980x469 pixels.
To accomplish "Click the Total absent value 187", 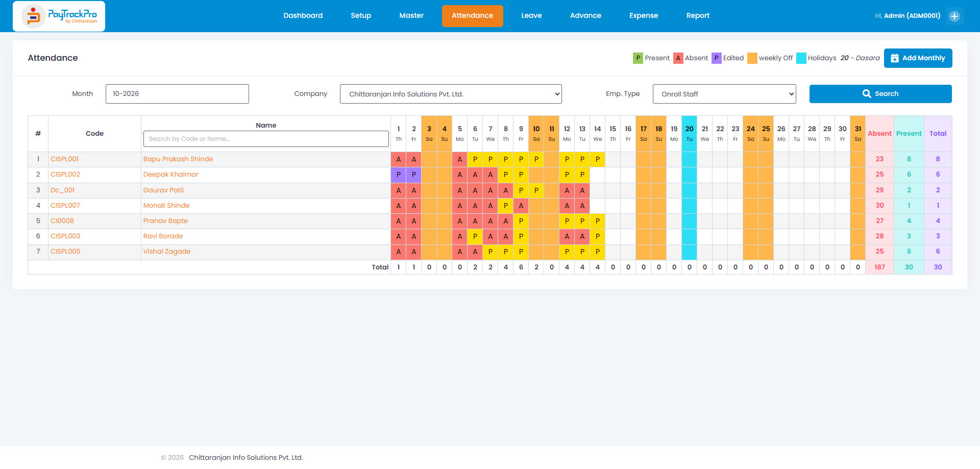I will tap(880, 267).
